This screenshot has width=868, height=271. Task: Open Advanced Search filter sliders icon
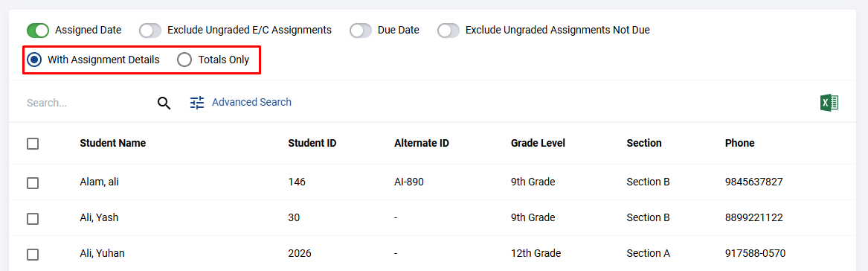pyautogui.click(x=197, y=103)
